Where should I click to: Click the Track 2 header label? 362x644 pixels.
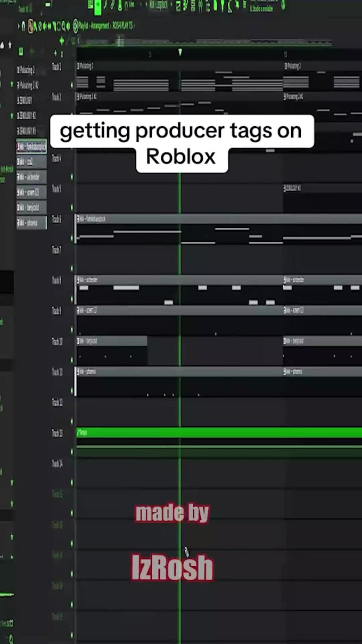[56, 97]
